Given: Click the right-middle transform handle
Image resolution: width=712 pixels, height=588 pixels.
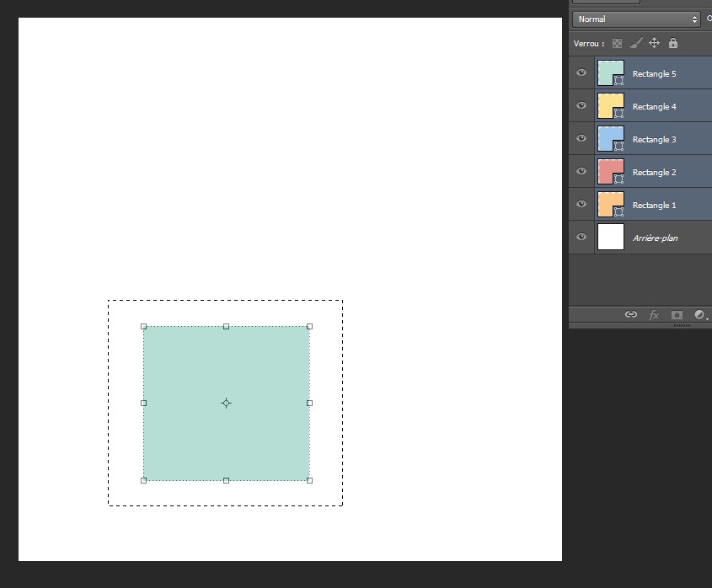Looking at the screenshot, I should (310, 404).
